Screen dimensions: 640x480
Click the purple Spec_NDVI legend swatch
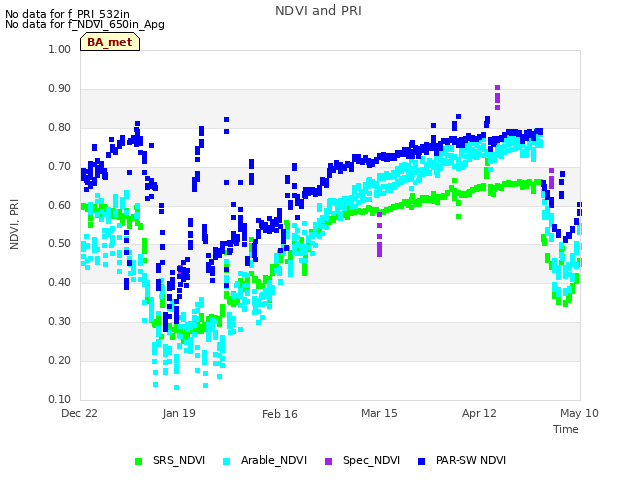329,461
